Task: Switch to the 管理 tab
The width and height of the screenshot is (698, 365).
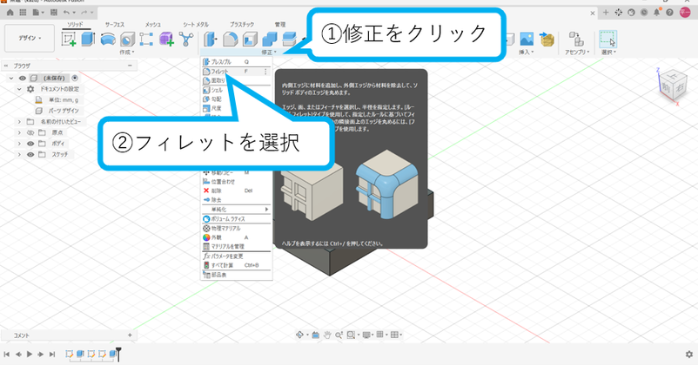Action: tap(280, 24)
